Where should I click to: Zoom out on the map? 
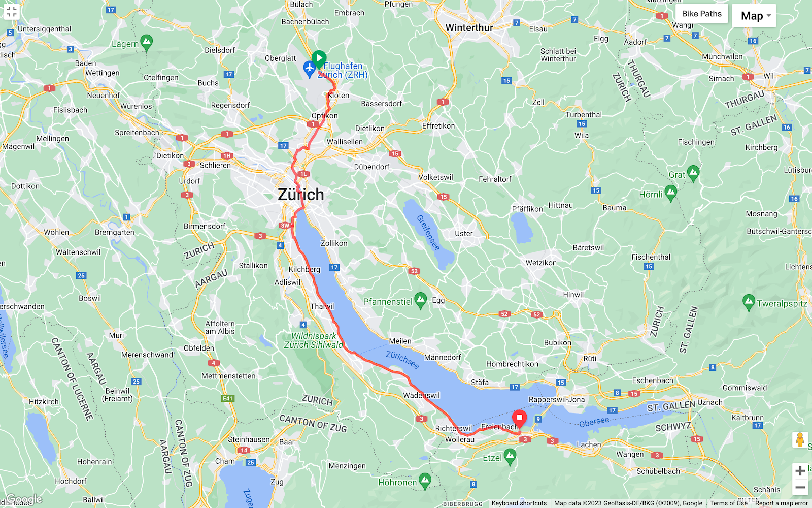[800, 488]
